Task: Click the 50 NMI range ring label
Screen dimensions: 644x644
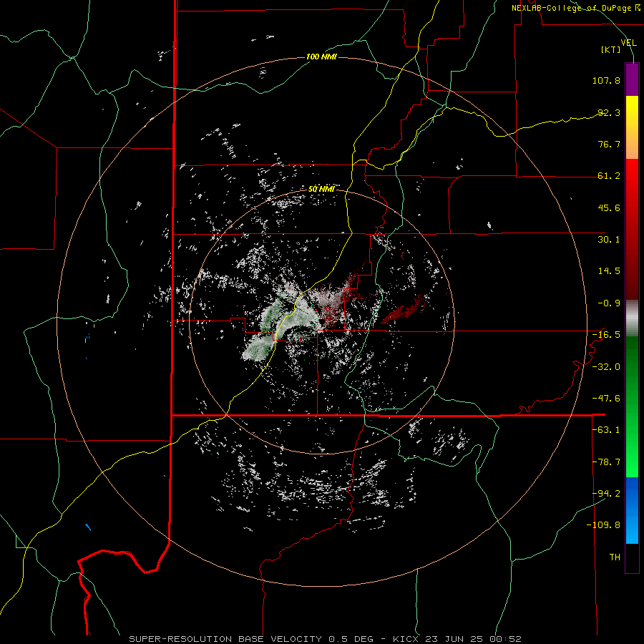Action: click(321, 189)
